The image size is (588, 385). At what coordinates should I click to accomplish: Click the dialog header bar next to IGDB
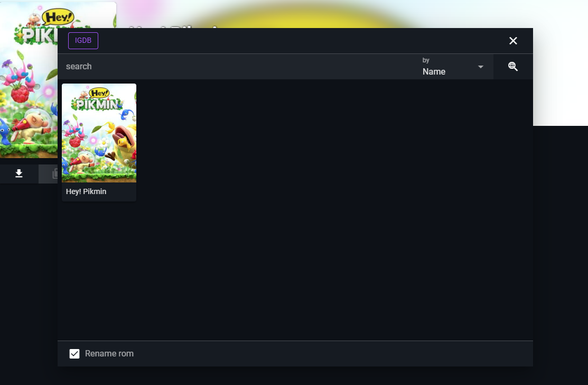click(296, 41)
